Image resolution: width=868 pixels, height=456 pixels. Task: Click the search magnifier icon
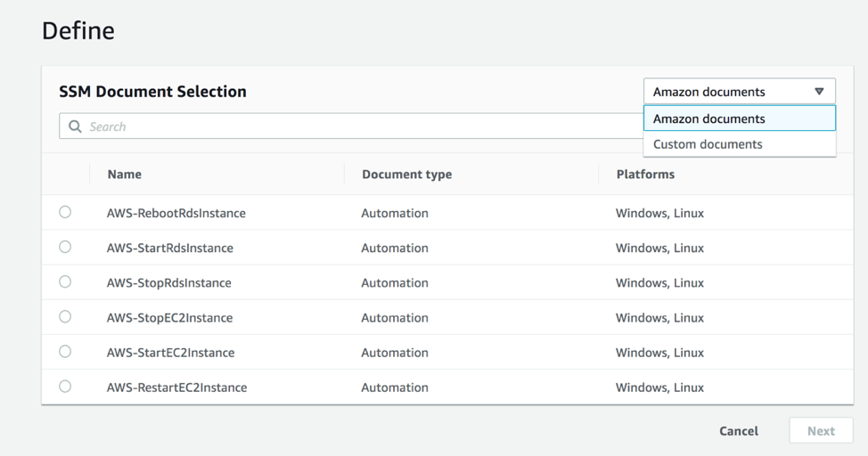[75, 126]
